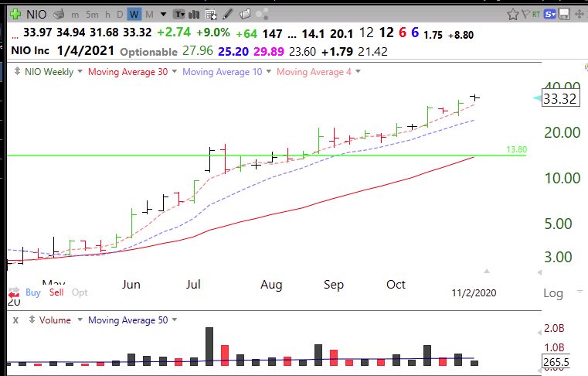Image resolution: width=588 pixels, height=376 pixels.
Task: Click the green plus add-chart icon
Action: coord(15,14)
